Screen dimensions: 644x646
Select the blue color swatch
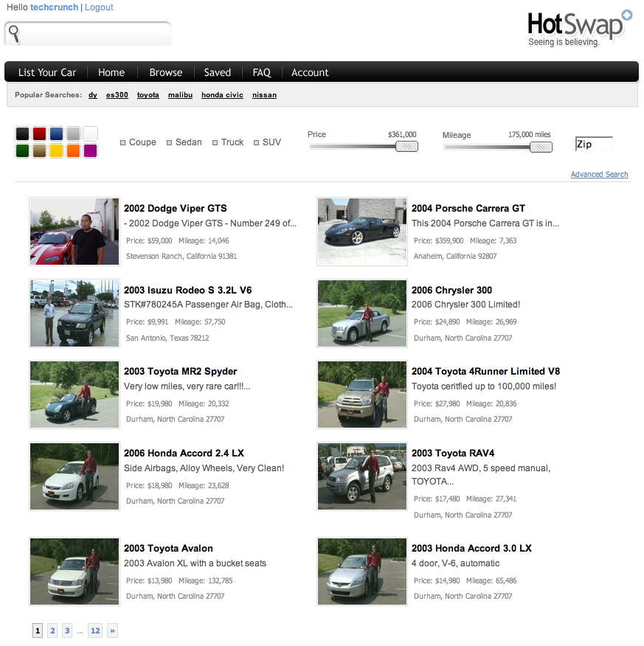coord(56,134)
